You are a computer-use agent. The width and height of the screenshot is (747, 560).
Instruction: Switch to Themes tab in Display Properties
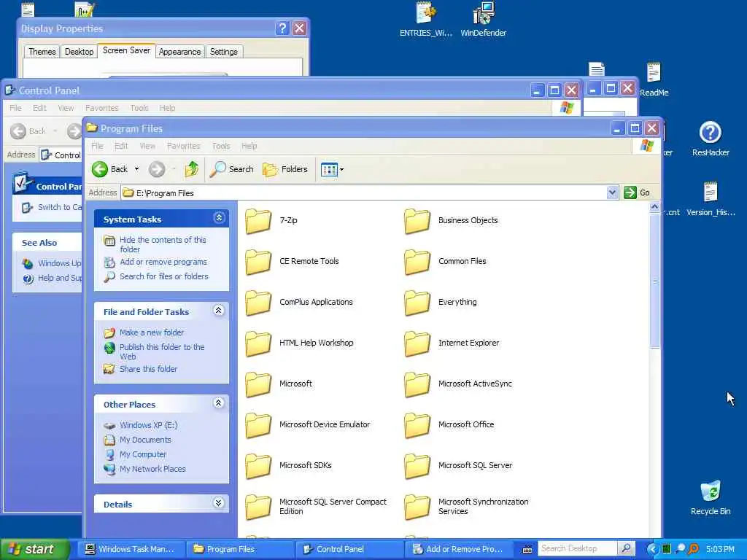coord(42,52)
